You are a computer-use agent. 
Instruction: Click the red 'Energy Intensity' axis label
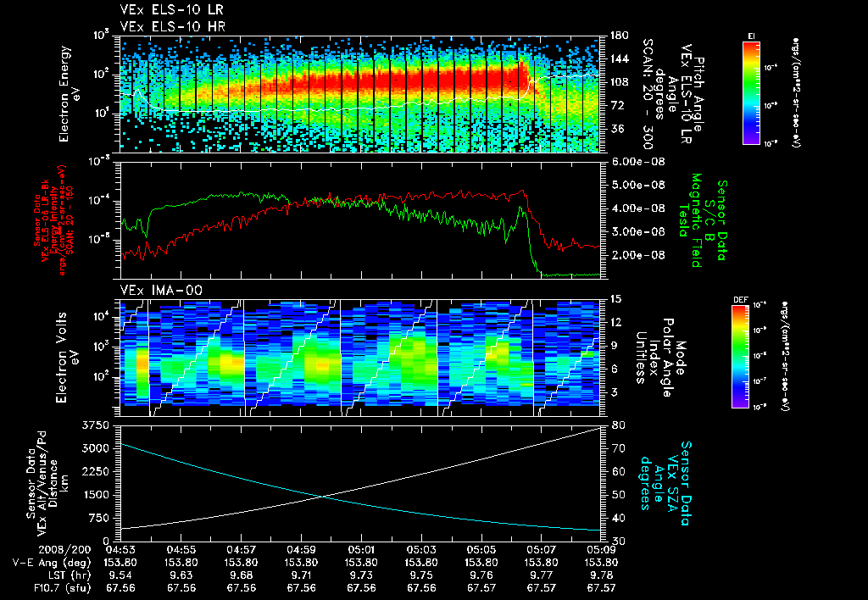point(53,221)
